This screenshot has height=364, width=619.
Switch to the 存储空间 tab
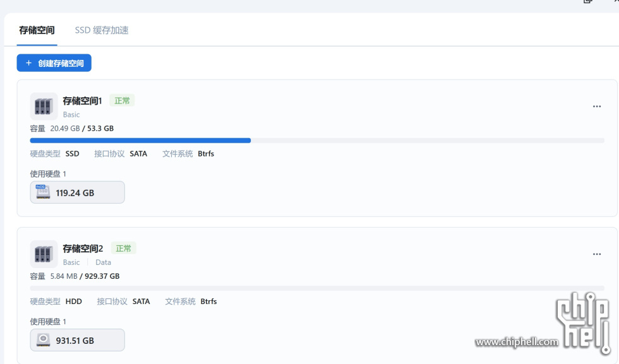click(x=37, y=30)
